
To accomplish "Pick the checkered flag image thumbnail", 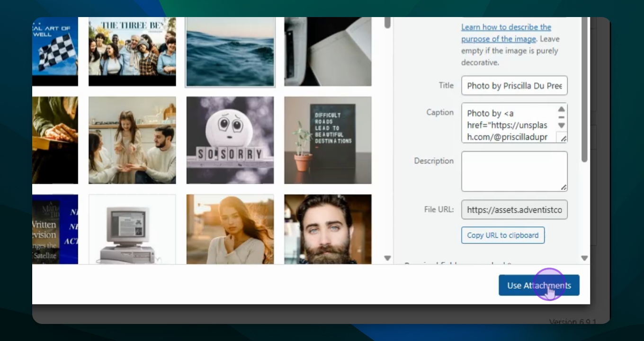I will point(55,52).
